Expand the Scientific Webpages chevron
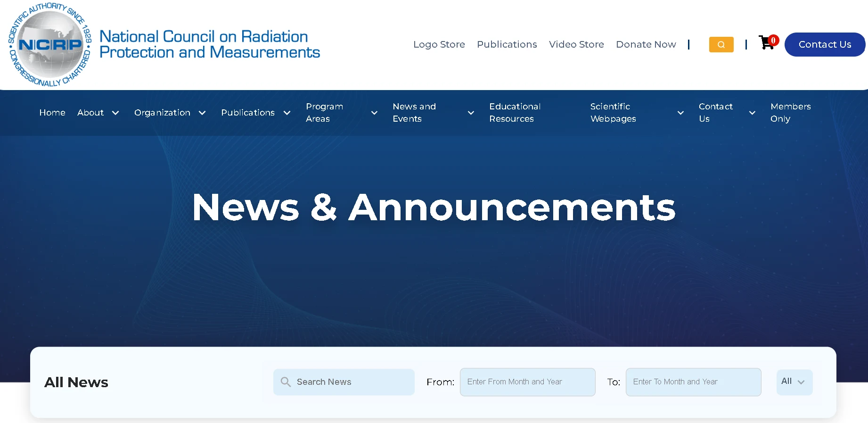The image size is (868, 423). [x=680, y=113]
